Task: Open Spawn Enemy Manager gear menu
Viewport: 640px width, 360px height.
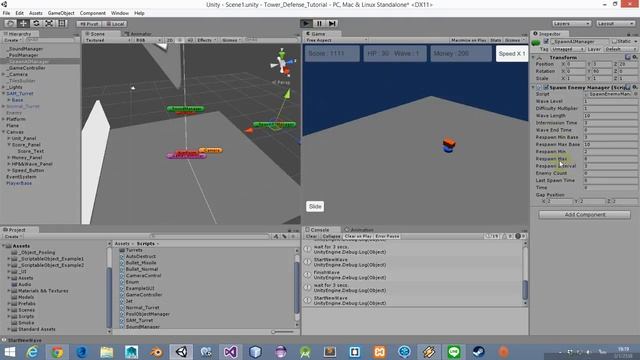Action: [634, 87]
